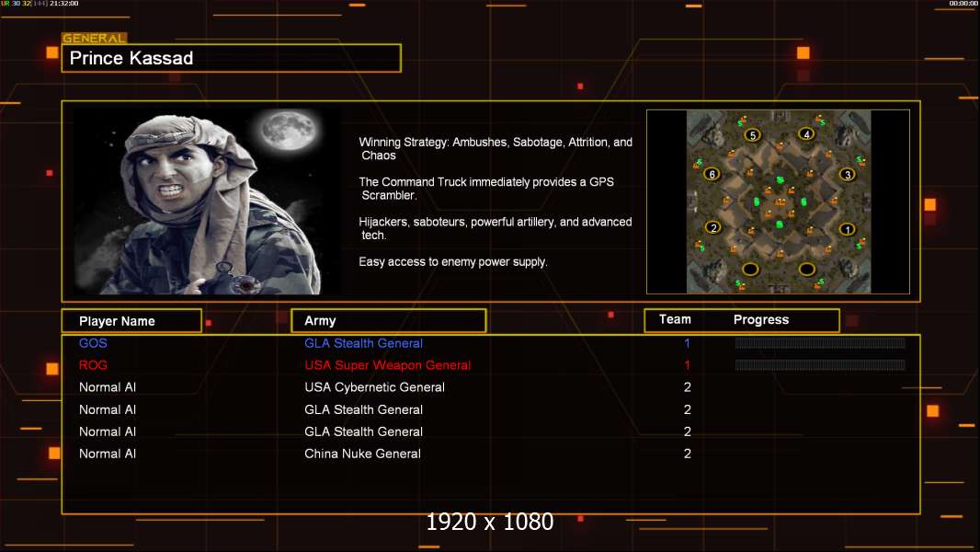Click start position 4 on the minimap
Screen dimensions: 980x552
(806, 133)
